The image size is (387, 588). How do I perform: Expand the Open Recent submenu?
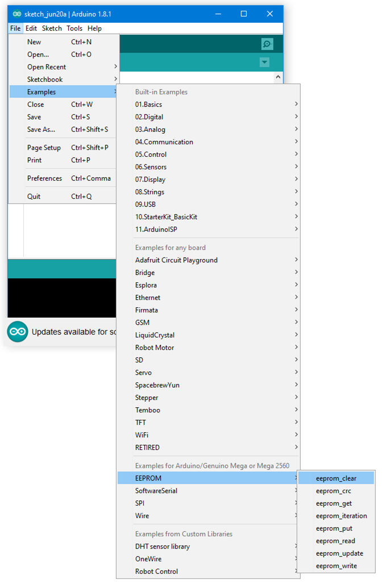click(63, 66)
